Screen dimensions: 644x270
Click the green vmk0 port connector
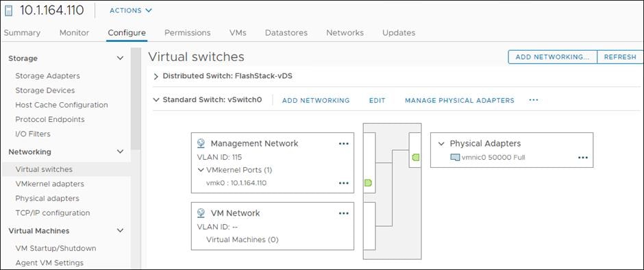coord(368,183)
